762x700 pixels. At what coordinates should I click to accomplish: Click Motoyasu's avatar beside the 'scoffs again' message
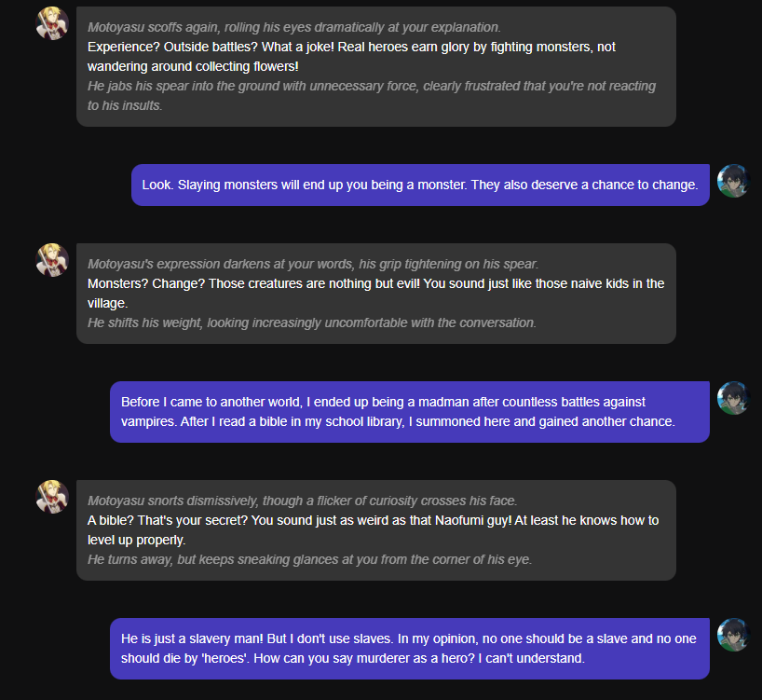tap(52, 23)
